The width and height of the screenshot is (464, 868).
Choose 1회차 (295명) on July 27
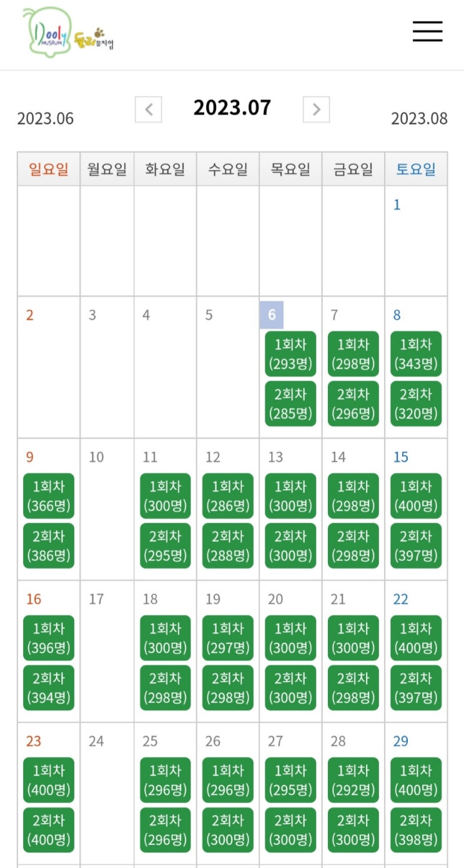click(x=290, y=780)
